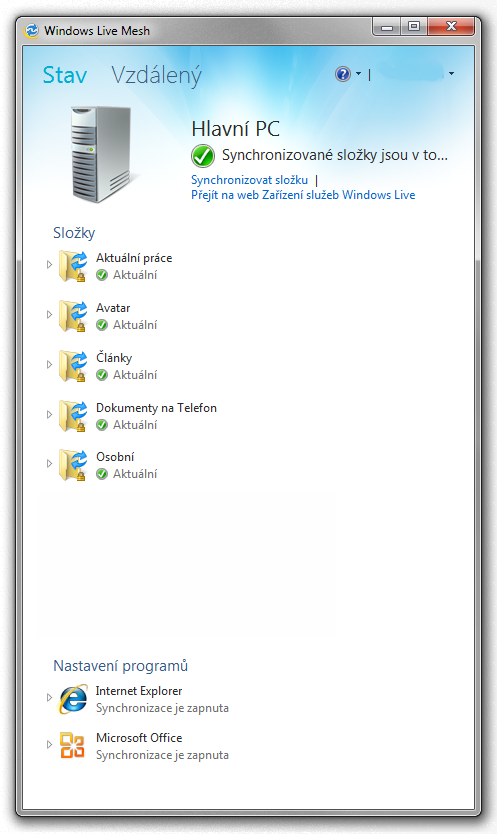Click the Microsoft Office icon
The image size is (497, 834).
pos(72,745)
